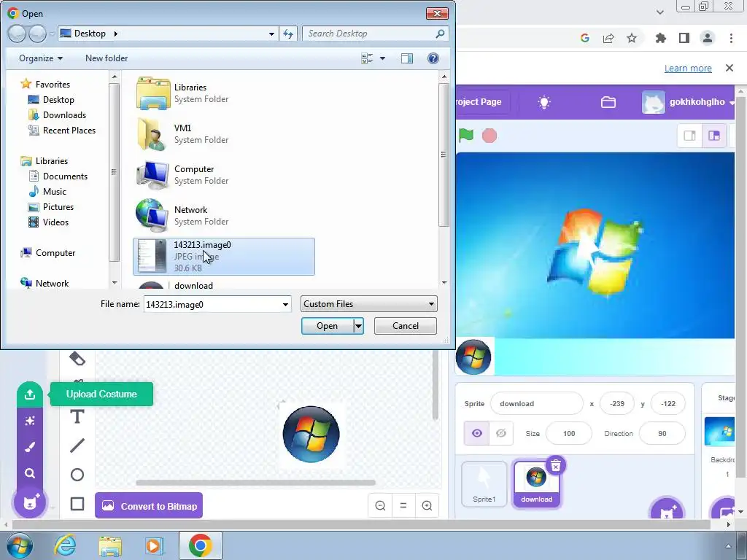Choose the Paint costume brush icon
This screenshot has width=747, height=560.
click(x=29, y=447)
